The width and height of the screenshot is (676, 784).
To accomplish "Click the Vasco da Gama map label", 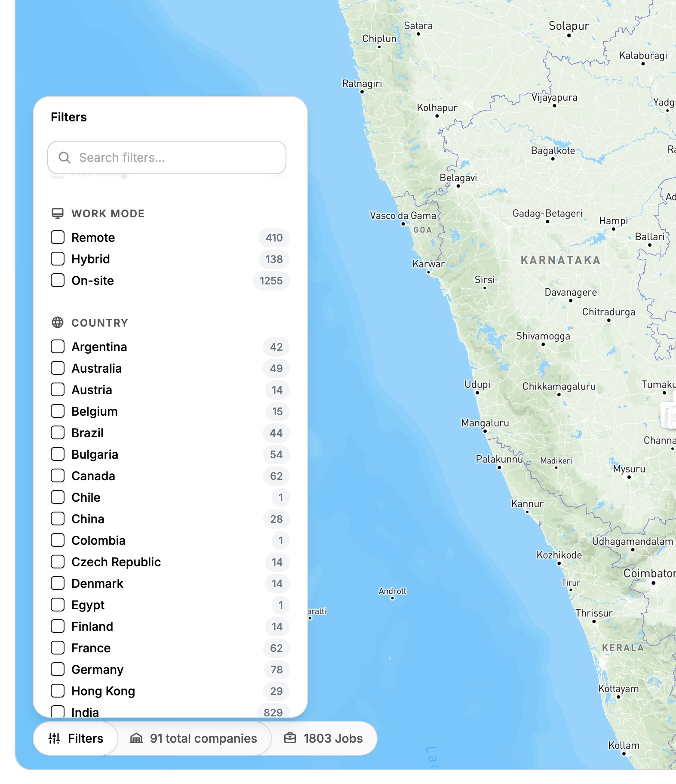I will point(403,216).
